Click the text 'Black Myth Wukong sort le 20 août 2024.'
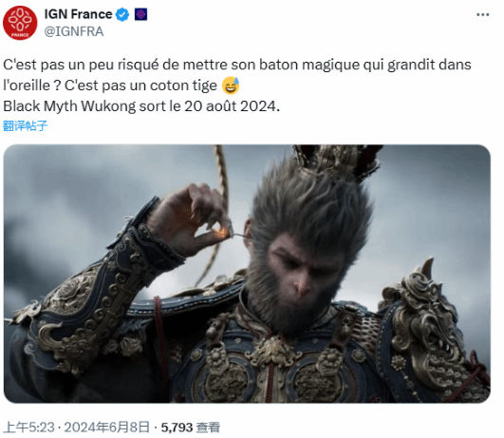 point(141,106)
